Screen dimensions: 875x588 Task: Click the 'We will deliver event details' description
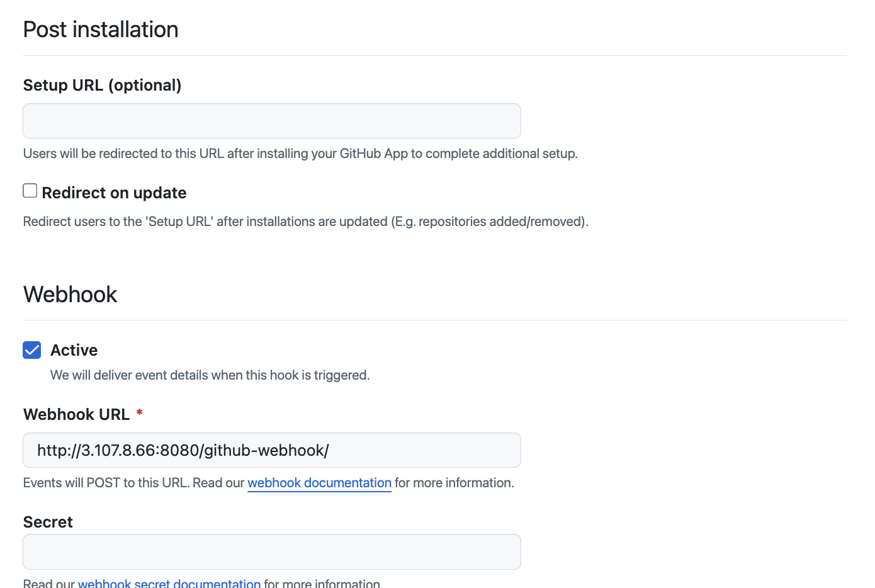point(210,375)
